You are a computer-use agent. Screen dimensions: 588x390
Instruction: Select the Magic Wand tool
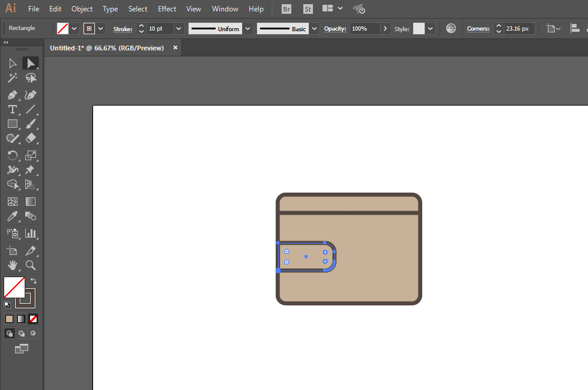(x=12, y=78)
